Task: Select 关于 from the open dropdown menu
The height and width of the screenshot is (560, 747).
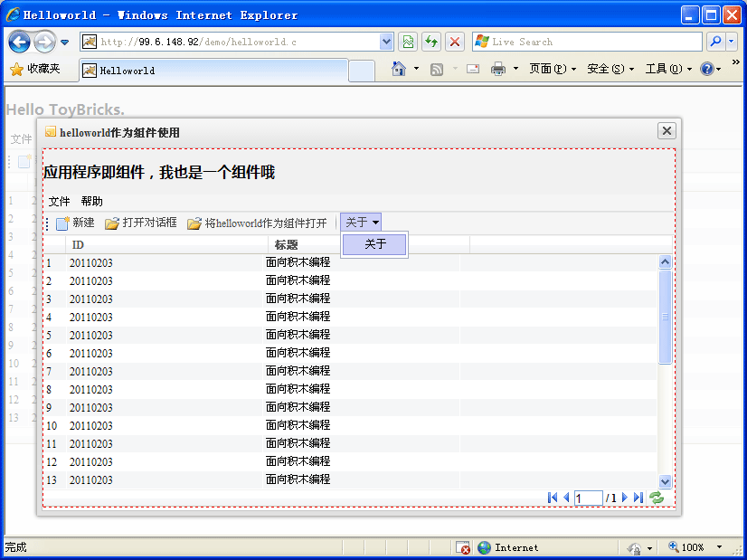Action: [x=375, y=244]
